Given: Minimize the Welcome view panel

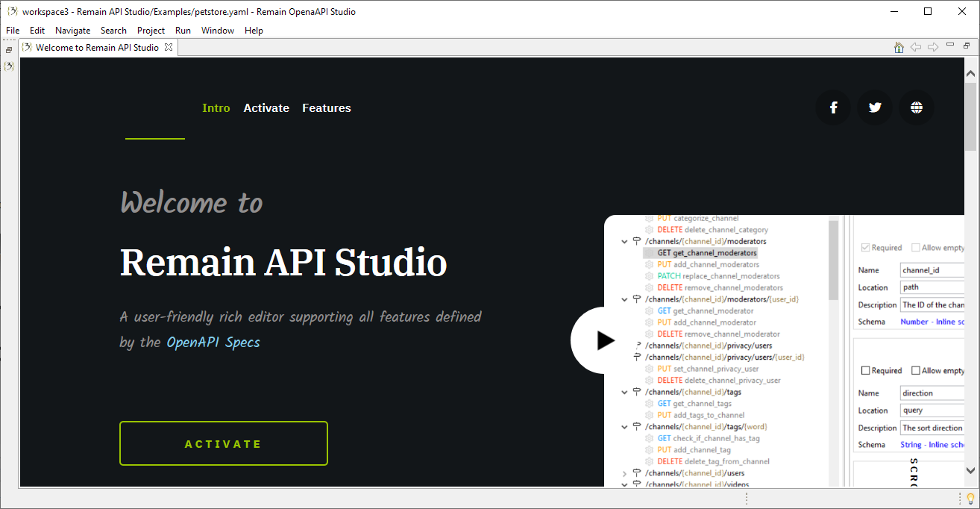Looking at the screenshot, I should (950, 46).
